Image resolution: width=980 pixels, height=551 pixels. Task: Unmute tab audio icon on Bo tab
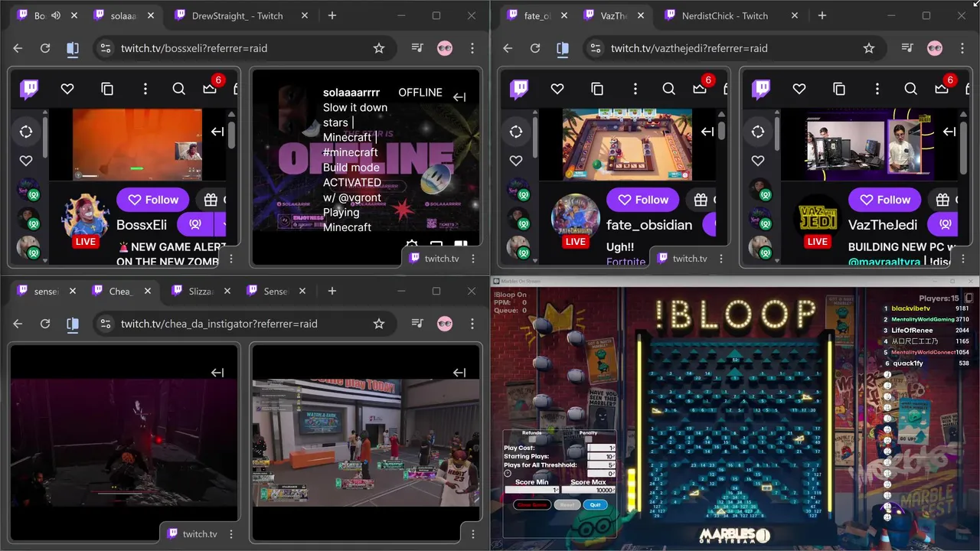point(56,15)
